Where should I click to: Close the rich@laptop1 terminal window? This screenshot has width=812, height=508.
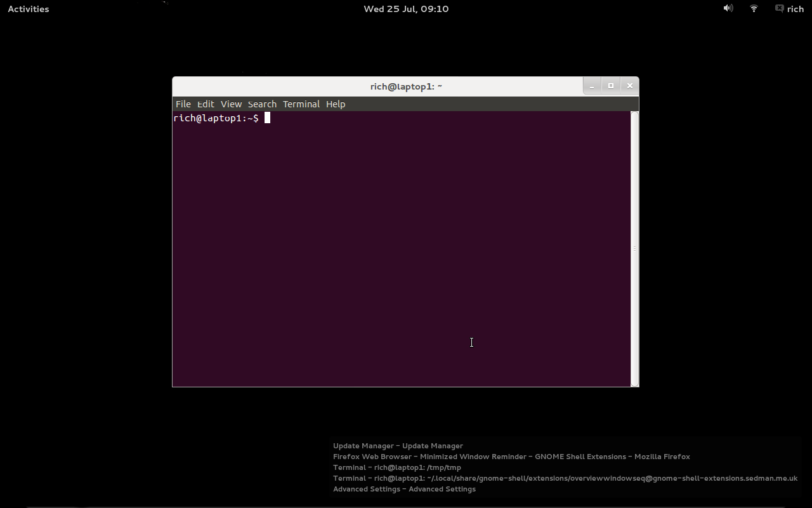(x=630, y=86)
